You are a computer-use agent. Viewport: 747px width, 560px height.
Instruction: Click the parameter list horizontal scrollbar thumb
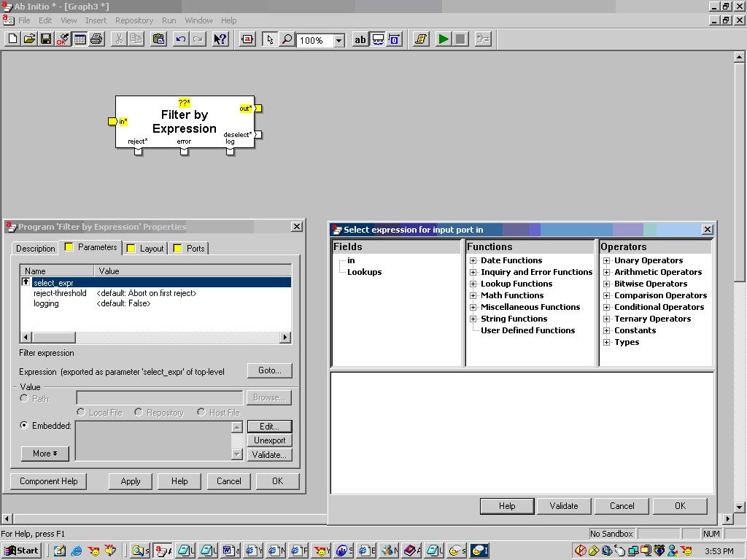point(54,337)
